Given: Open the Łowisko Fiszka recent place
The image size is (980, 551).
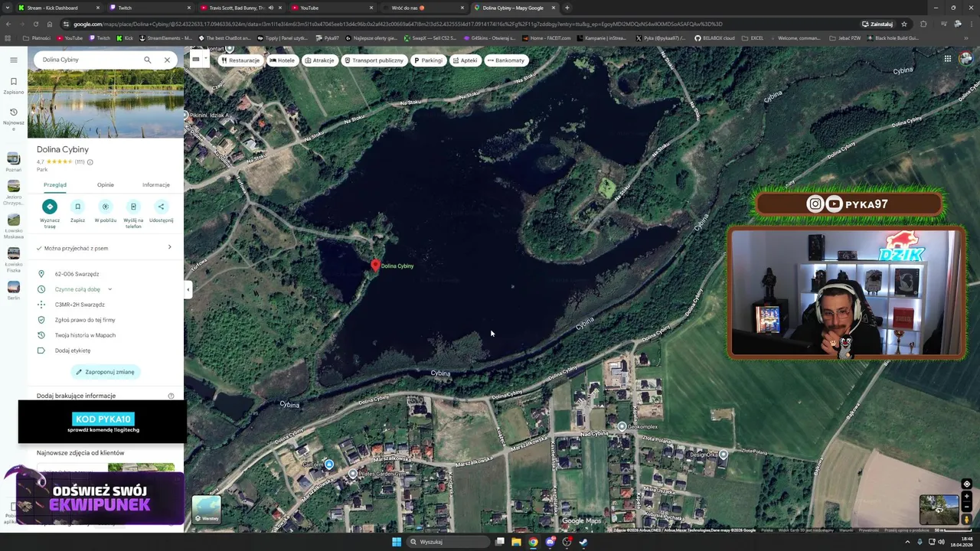Looking at the screenshot, I should tap(14, 260).
